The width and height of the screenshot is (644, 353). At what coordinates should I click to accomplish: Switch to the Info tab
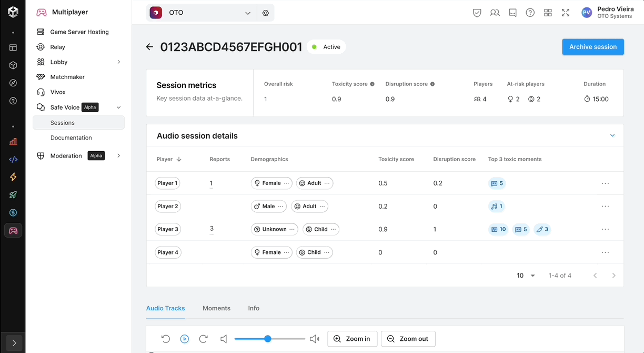254,308
